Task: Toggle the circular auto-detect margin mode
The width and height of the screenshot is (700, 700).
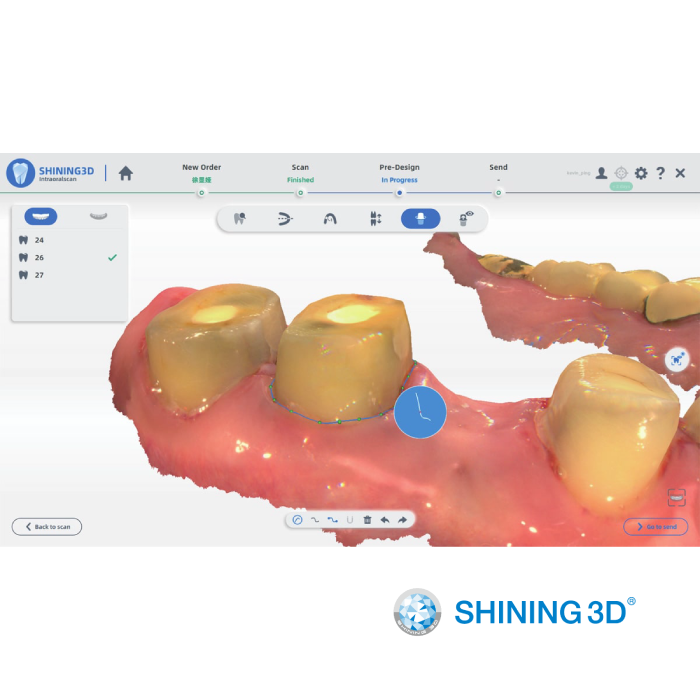Action: coord(297,520)
